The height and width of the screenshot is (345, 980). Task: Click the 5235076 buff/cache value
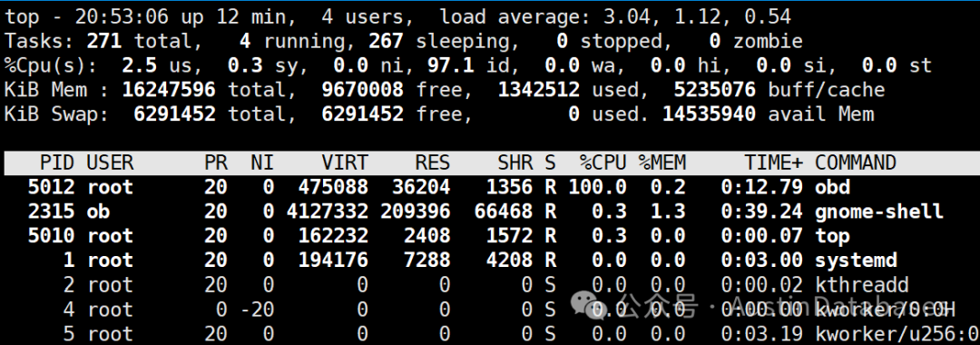click(715, 90)
